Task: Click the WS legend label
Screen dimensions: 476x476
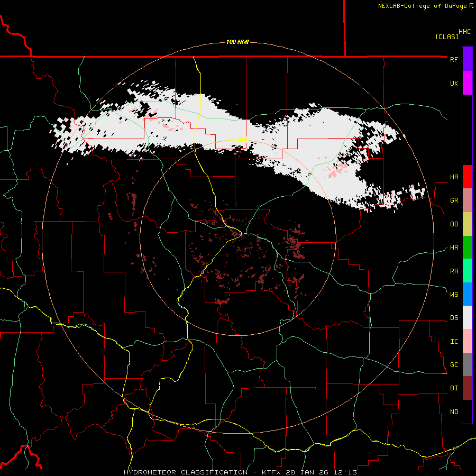Action: click(x=454, y=294)
